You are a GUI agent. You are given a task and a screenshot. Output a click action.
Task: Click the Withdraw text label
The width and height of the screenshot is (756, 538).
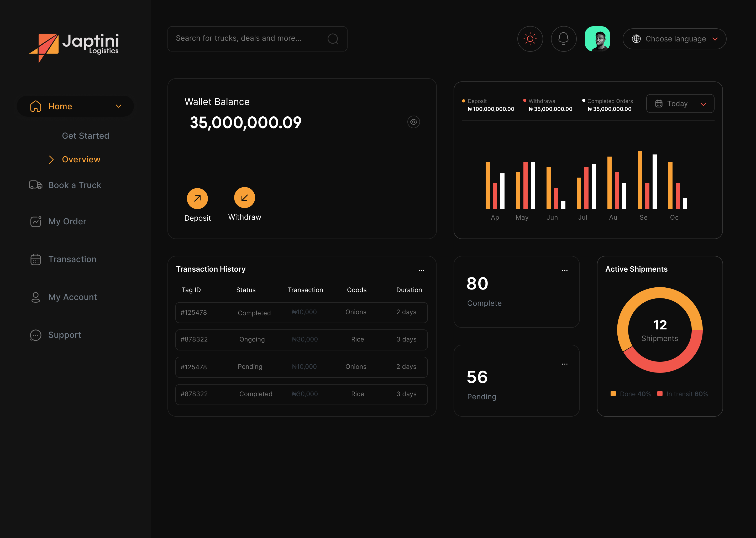coord(245,217)
